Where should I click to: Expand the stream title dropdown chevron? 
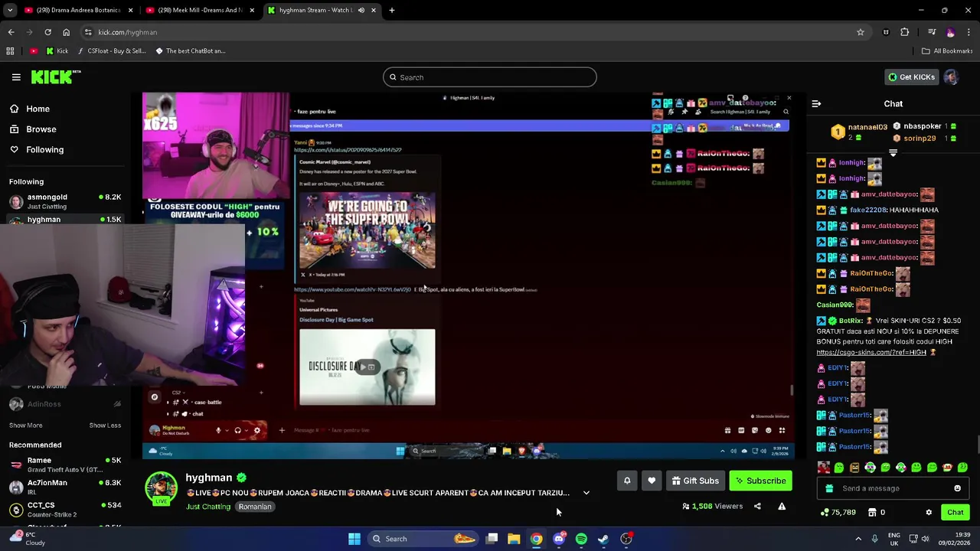(x=586, y=493)
